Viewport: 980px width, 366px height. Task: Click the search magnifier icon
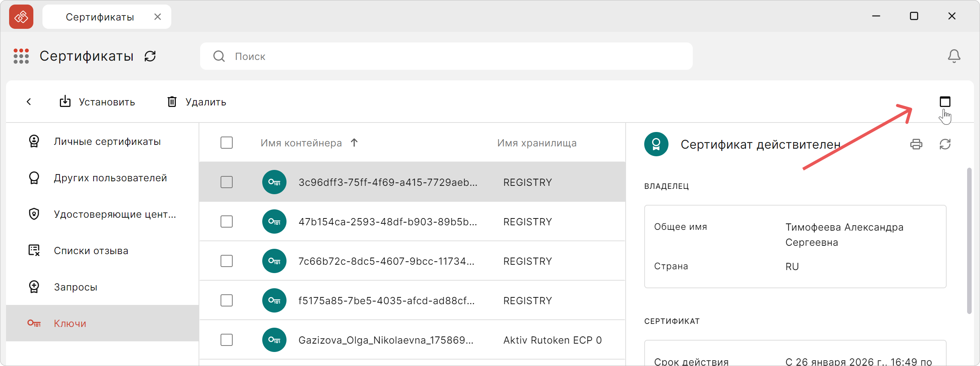tap(219, 56)
